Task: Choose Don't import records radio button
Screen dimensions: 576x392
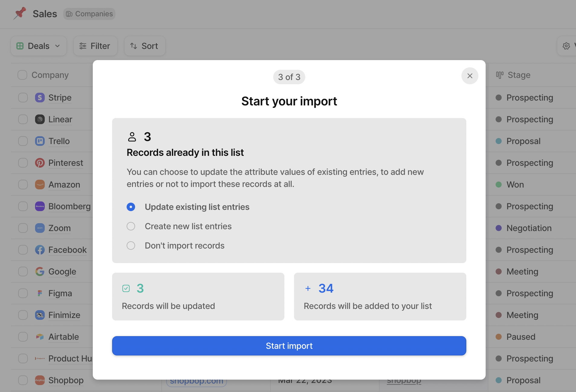Action: [131, 246]
